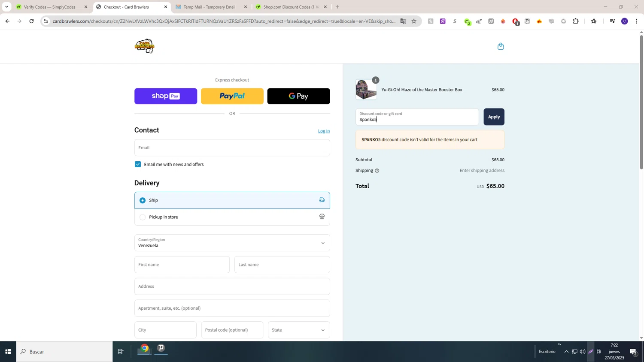The image size is (644, 362).
Task: Click the Escritorio toolbar label
Action: click(x=547, y=352)
